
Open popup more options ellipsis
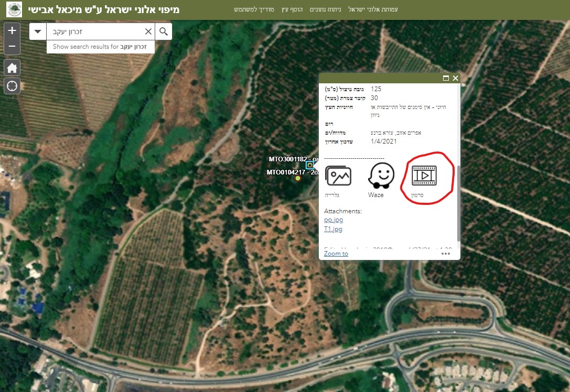[x=446, y=254]
